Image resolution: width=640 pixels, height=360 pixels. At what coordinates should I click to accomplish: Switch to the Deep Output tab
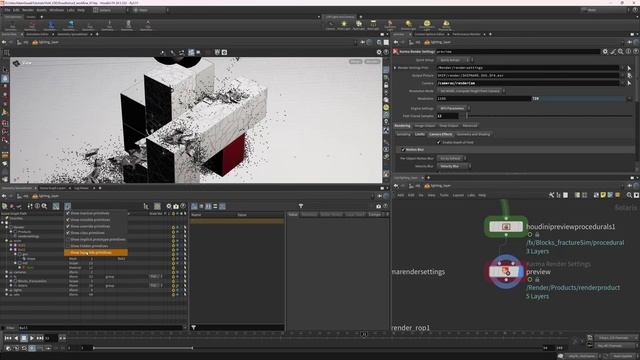click(x=449, y=126)
